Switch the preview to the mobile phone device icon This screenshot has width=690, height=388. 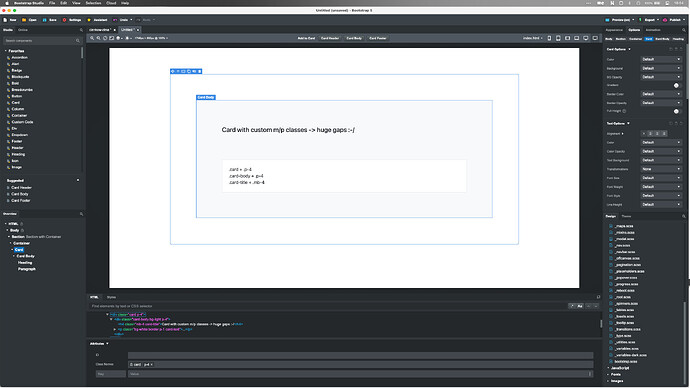pos(549,38)
